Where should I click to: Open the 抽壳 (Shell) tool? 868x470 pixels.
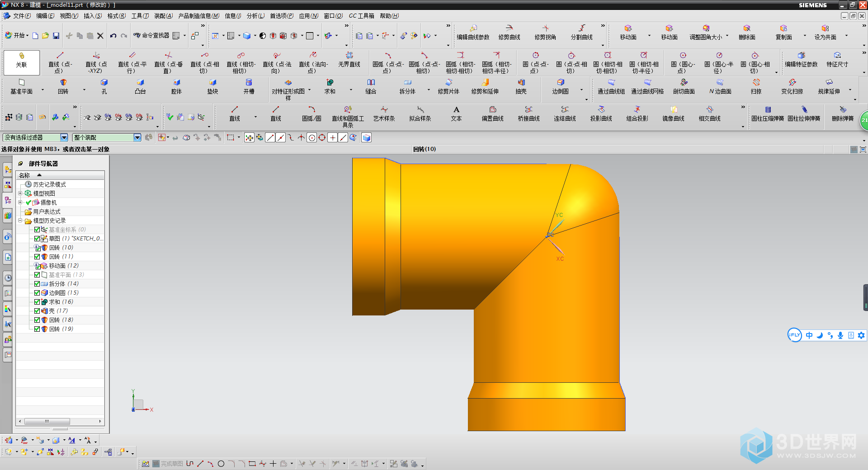[x=521, y=86]
